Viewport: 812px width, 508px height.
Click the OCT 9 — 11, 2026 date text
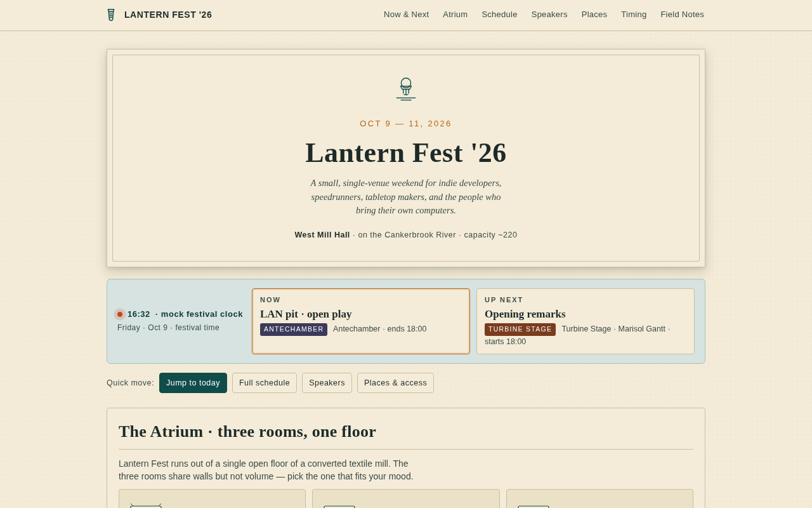(x=406, y=124)
